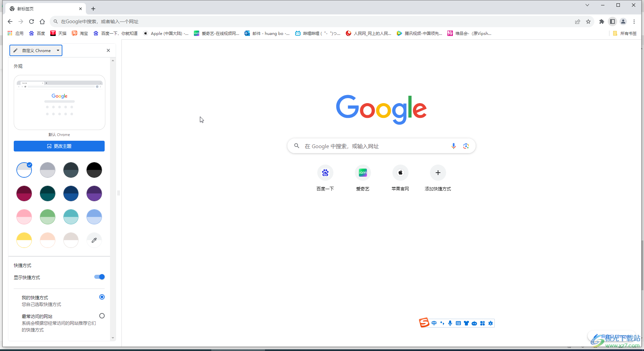Open the 爱奇艺 shortcut tile

(x=363, y=178)
